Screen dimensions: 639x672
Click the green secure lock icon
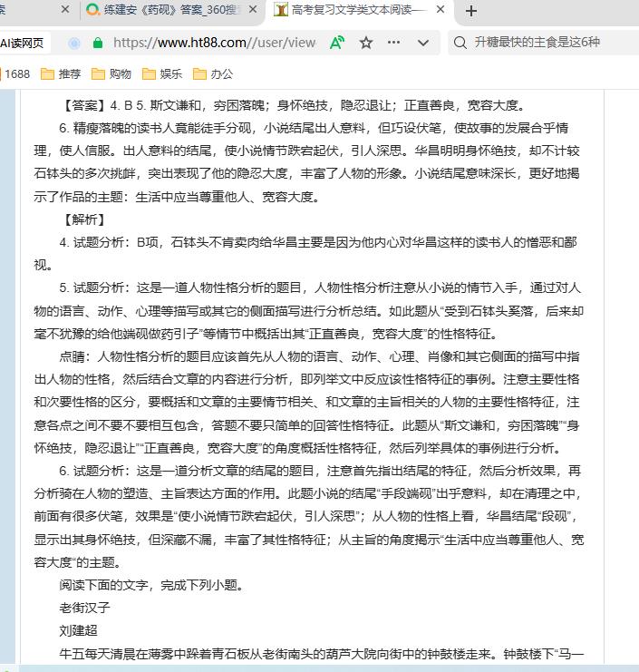click(x=98, y=43)
